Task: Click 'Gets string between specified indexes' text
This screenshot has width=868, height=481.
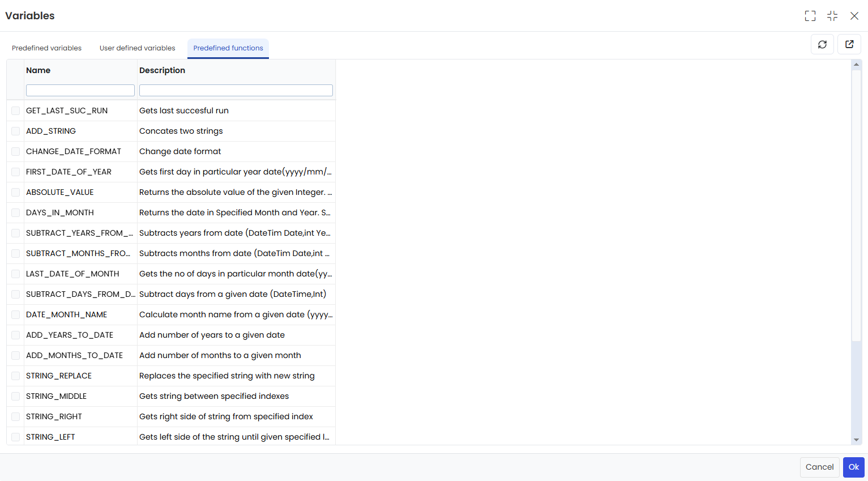Action: tap(214, 397)
